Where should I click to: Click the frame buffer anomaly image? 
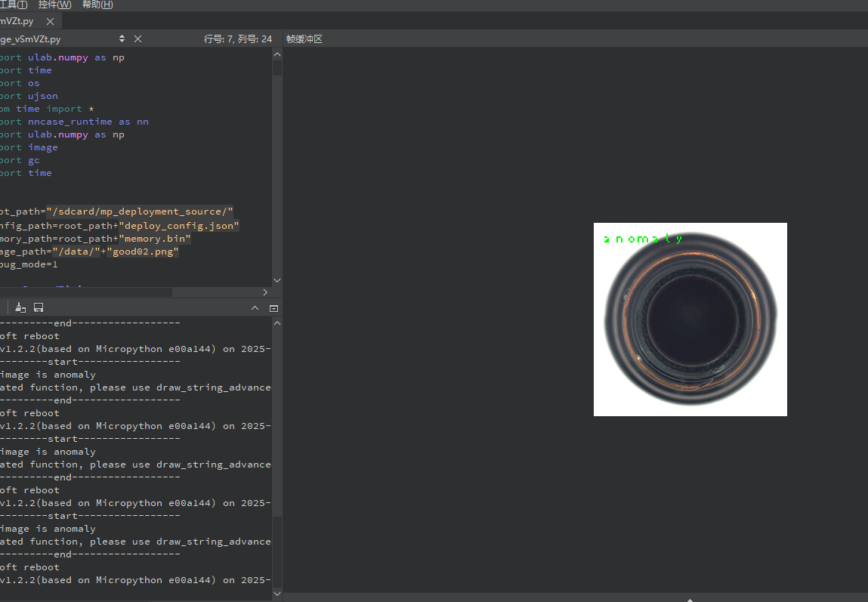[690, 320]
